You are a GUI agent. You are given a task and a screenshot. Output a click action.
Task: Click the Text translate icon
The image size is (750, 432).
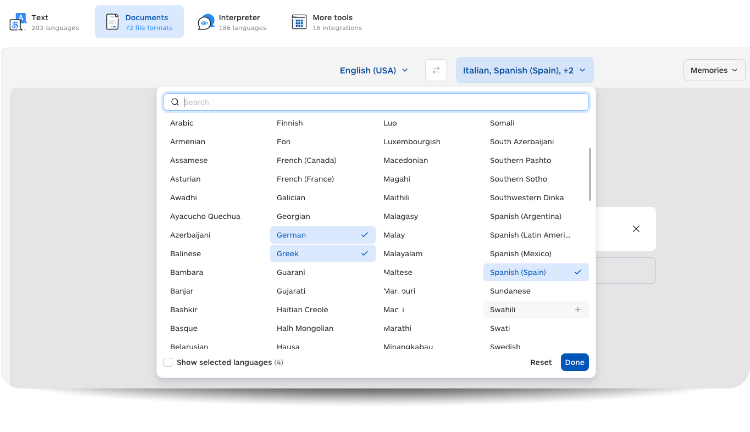[x=18, y=22]
